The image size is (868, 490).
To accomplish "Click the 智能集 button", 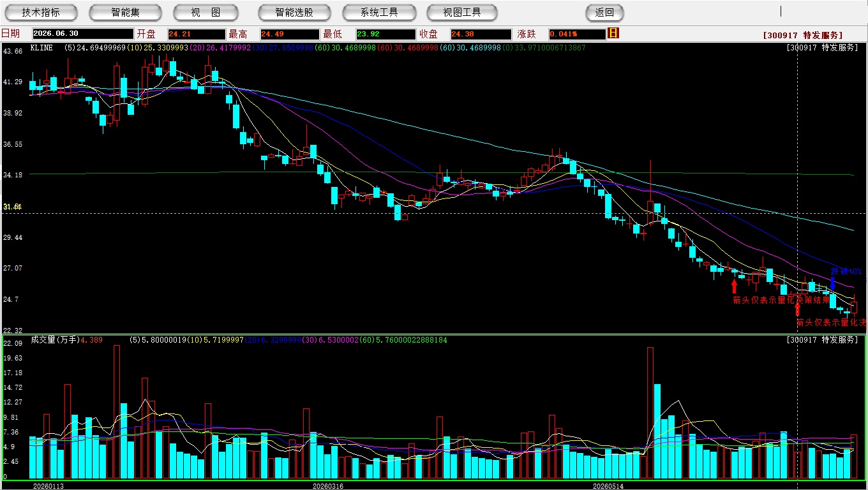I will (x=125, y=12).
